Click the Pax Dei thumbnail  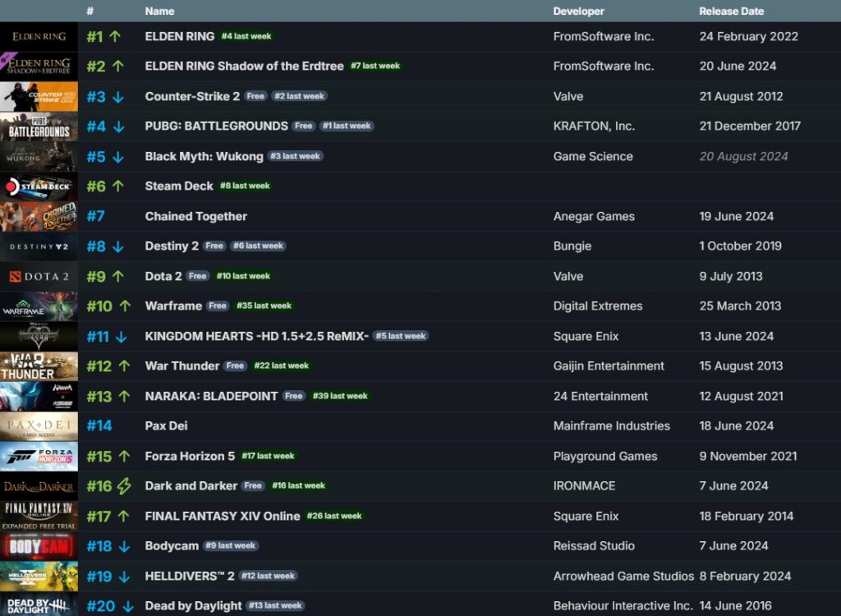39,425
